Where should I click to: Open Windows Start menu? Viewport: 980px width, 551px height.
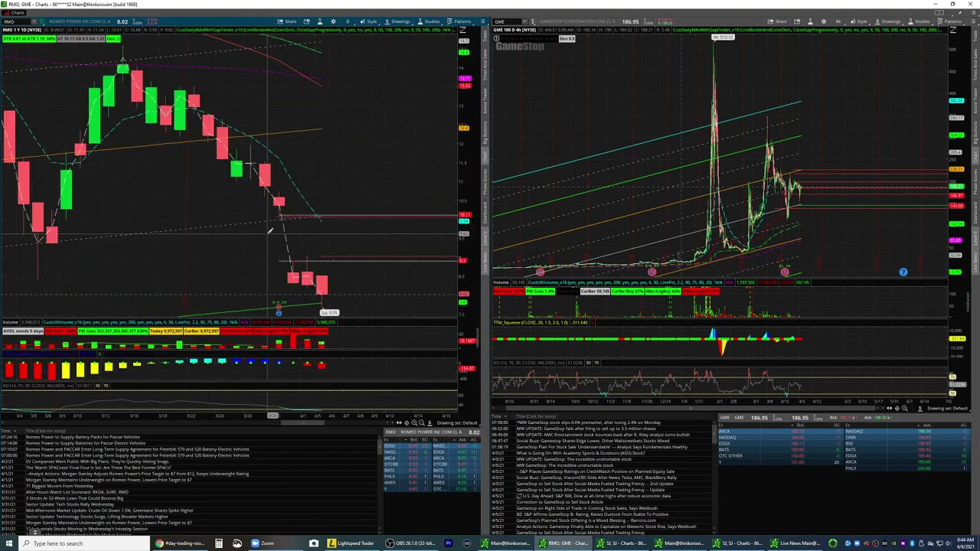(9, 543)
